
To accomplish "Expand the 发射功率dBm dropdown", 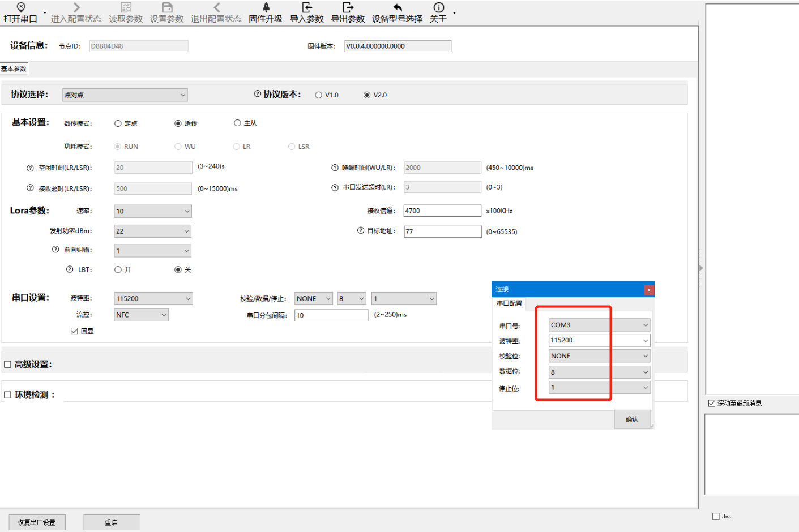I will pyautogui.click(x=152, y=231).
